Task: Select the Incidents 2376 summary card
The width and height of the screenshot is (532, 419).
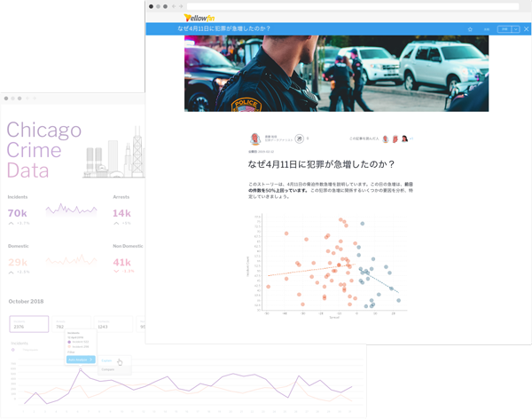Action: [29, 325]
